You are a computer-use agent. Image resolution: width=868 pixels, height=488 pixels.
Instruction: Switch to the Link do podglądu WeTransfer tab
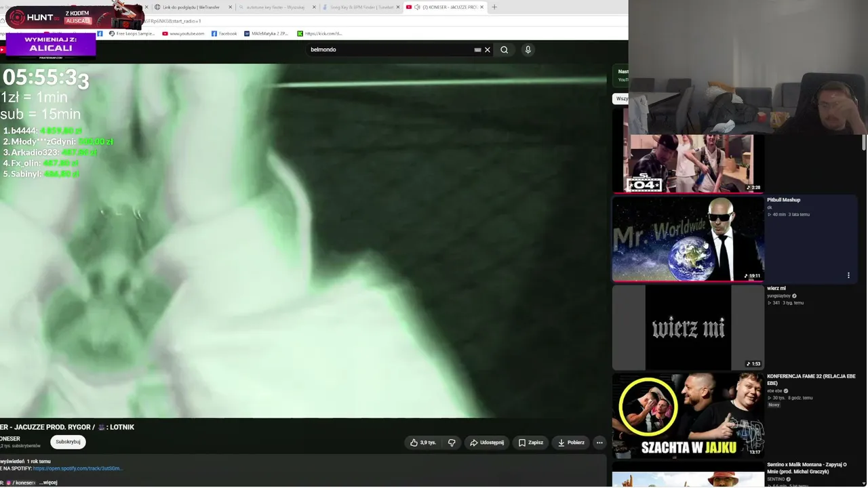[193, 7]
